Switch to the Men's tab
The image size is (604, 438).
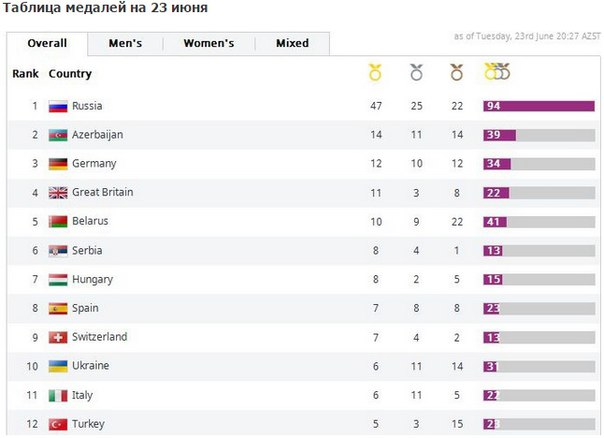click(x=125, y=44)
